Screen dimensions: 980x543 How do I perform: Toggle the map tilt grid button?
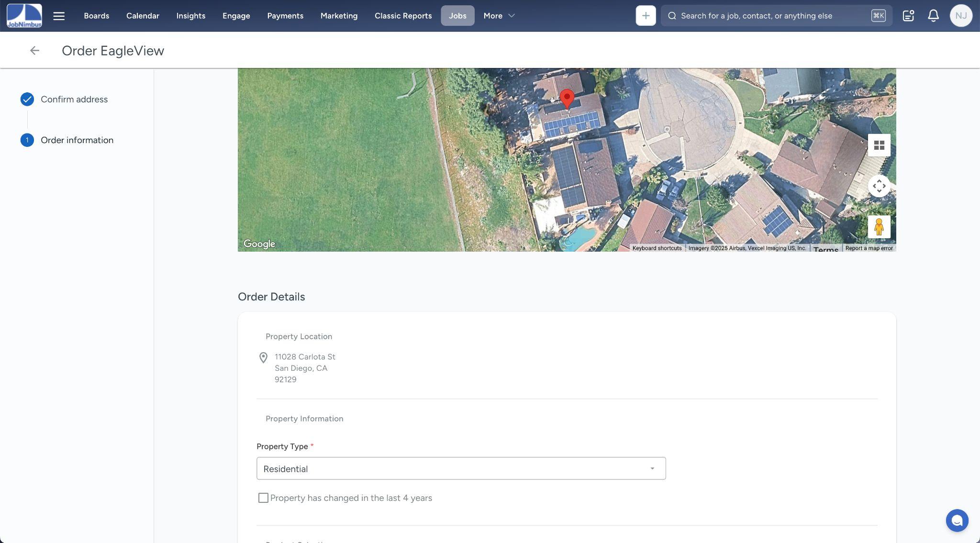879,145
